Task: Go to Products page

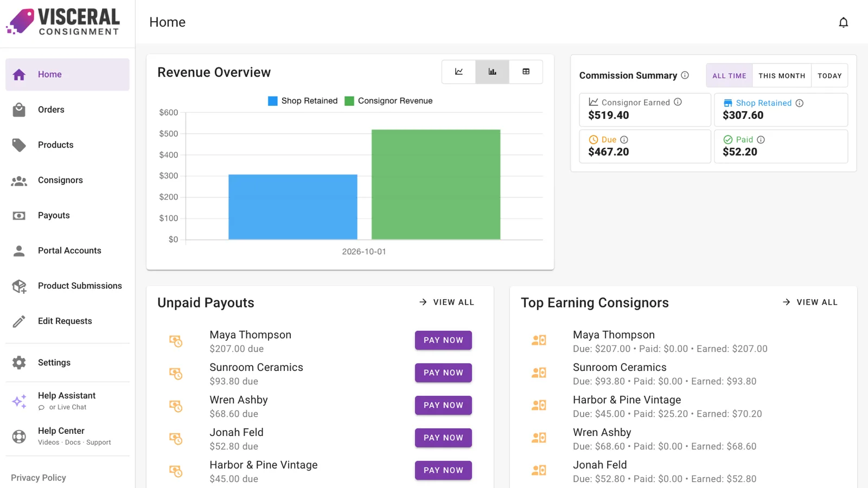Action: pyautogui.click(x=67, y=145)
